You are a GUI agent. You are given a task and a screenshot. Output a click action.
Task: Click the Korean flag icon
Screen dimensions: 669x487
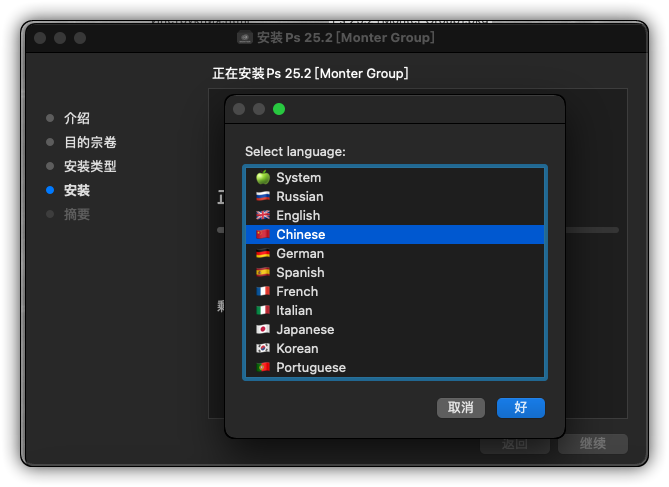coord(263,348)
